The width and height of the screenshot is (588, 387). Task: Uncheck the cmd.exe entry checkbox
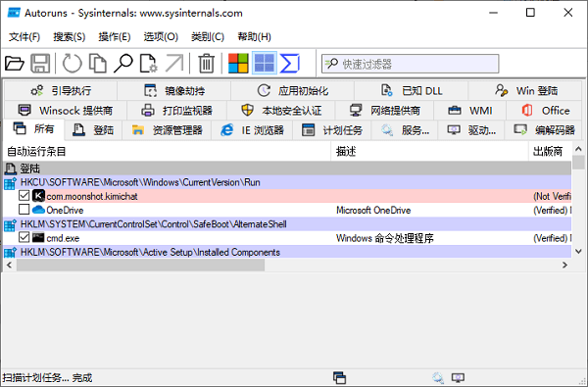24,237
